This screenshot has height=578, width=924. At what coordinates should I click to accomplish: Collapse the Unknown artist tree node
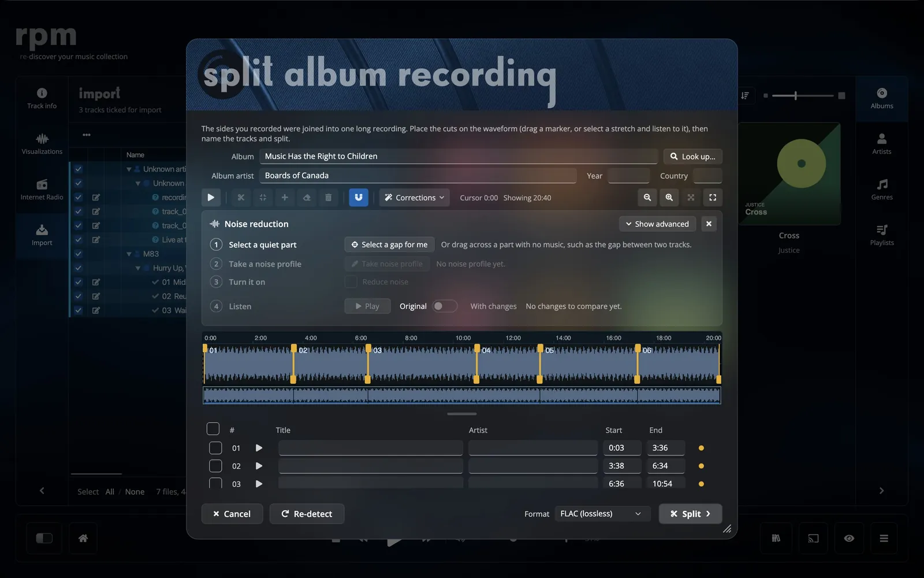(x=129, y=169)
